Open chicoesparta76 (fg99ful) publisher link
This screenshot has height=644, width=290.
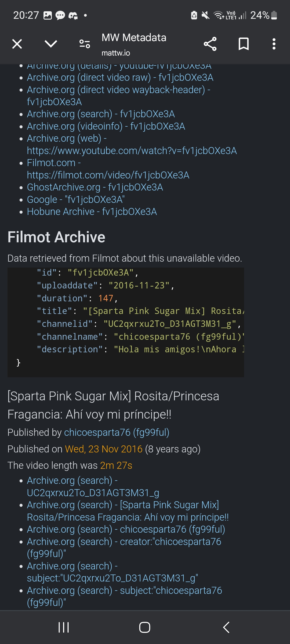[117, 433]
